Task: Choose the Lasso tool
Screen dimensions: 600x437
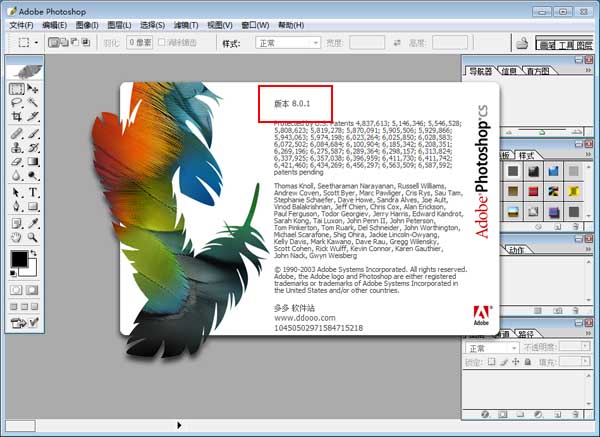Action: 16,103
